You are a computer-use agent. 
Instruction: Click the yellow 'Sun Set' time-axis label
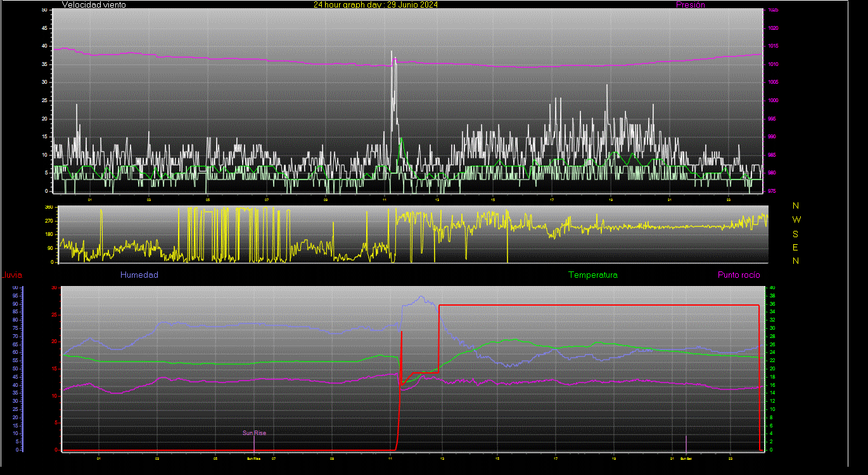click(686, 458)
